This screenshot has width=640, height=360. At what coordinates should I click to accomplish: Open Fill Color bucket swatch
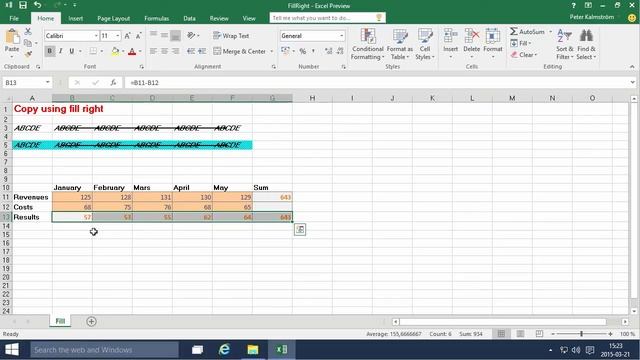click(x=115, y=51)
